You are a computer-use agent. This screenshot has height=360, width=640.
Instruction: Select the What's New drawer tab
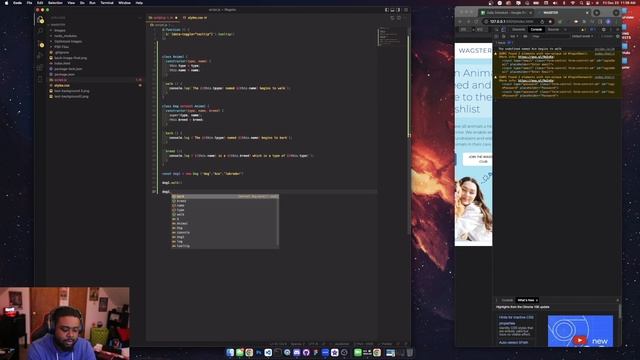click(526, 300)
